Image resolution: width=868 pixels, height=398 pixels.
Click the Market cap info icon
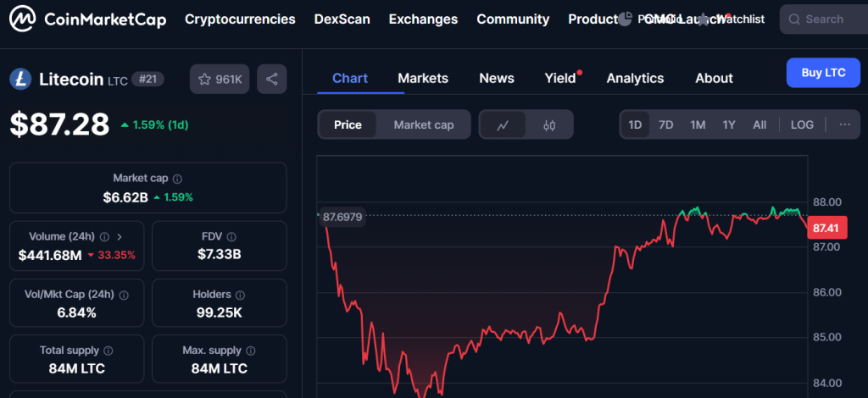[177, 179]
